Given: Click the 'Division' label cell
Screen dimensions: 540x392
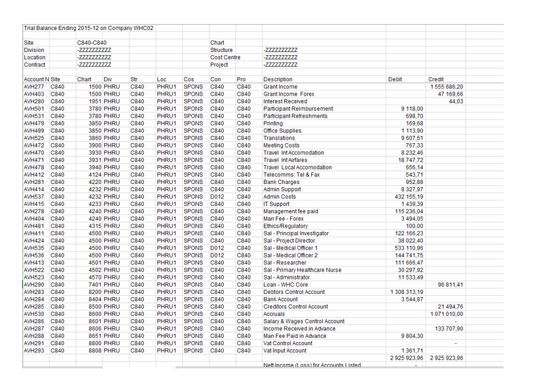Looking at the screenshot, I should coord(32,50).
